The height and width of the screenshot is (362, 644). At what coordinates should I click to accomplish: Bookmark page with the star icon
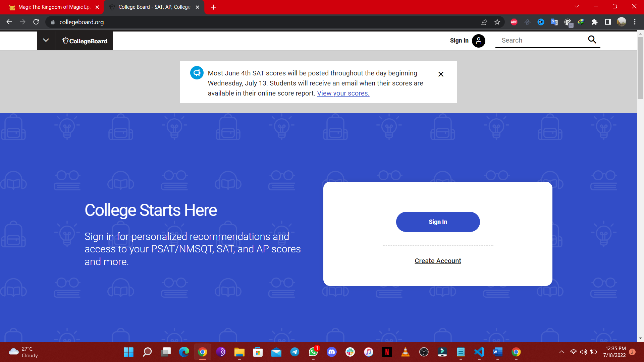pyautogui.click(x=497, y=22)
